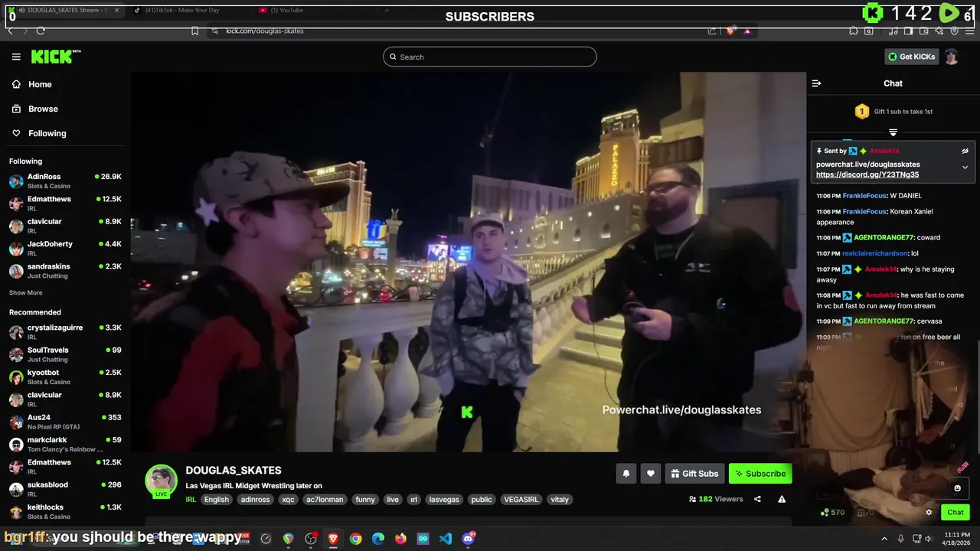Viewport: 980px width, 551px height.
Task: Click the green Subscribe button
Action: click(760, 474)
